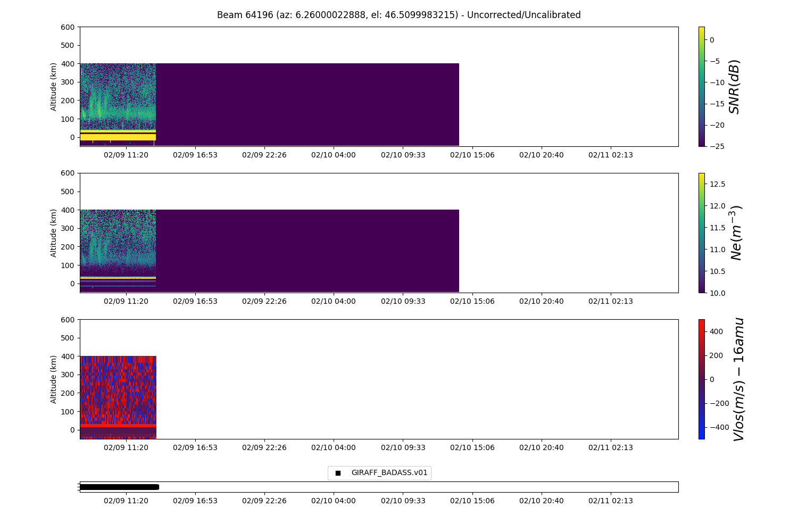Click the Ne colorbar gradient
Image resolution: width=798 pixels, height=532 pixels.
[x=701, y=232]
